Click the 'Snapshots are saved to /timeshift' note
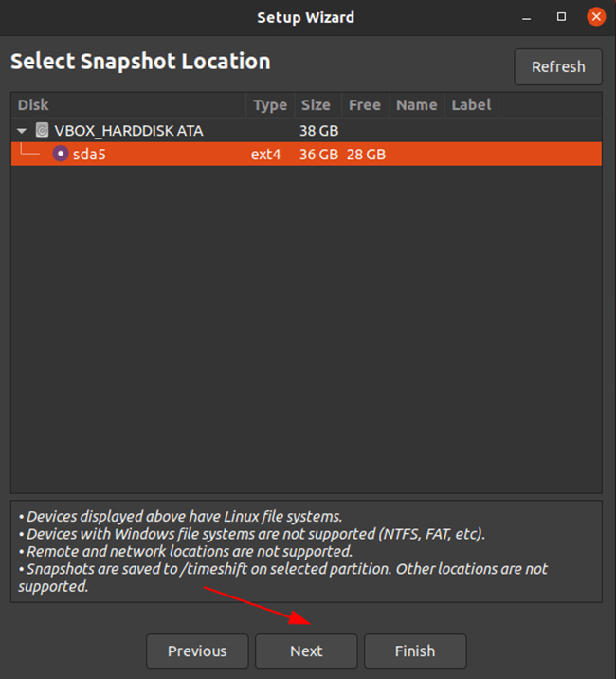 tap(283, 578)
